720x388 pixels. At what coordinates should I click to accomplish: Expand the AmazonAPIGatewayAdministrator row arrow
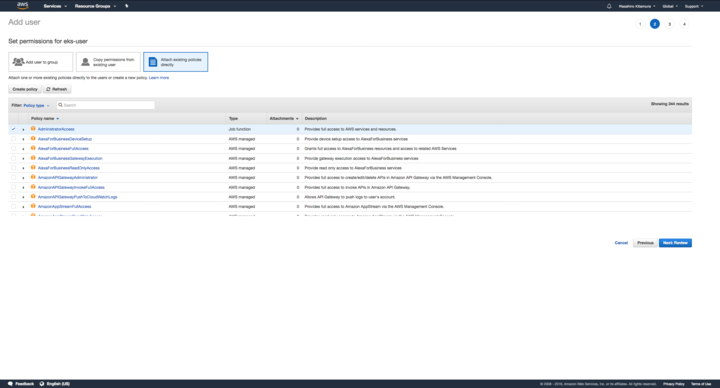[x=23, y=178]
